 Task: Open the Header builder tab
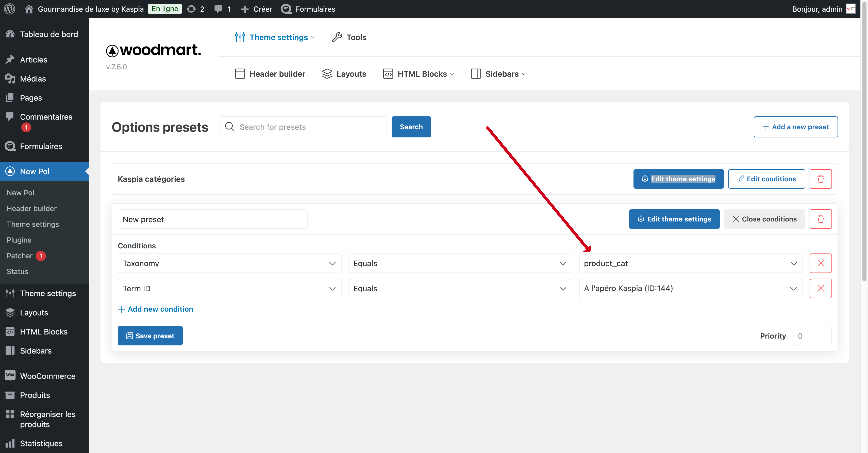(x=270, y=74)
